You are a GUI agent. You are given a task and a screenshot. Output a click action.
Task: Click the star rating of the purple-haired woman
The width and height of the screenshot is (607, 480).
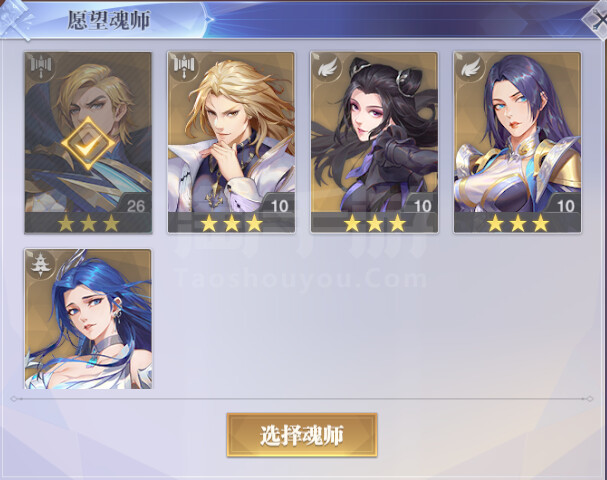point(518,223)
